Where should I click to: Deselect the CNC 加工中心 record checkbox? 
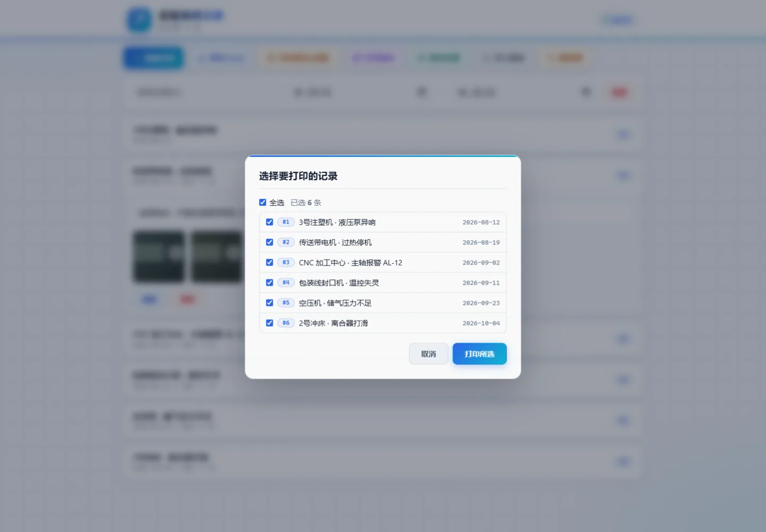tap(270, 262)
